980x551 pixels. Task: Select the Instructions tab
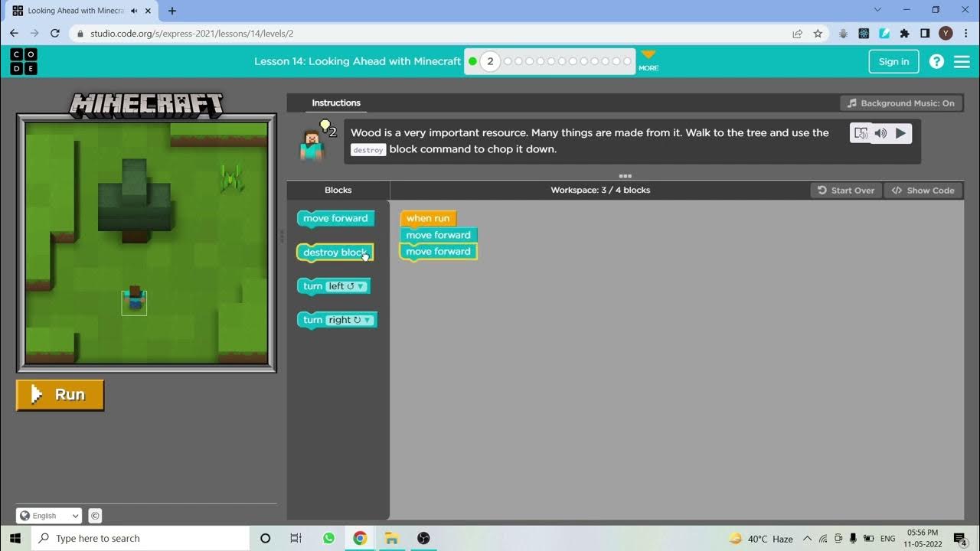pos(336,103)
